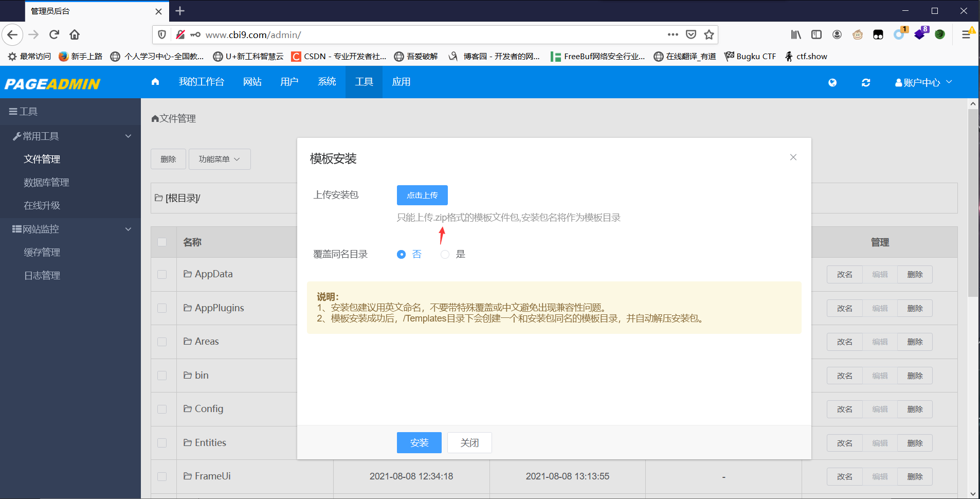Click browser forward arrow

click(33, 34)
